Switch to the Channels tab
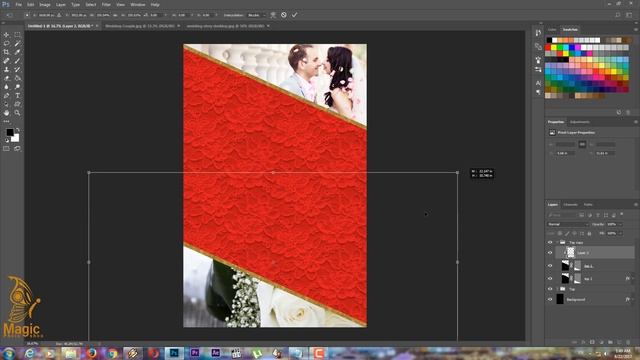Image resolution: width=640 pixels, height=360 pixels. click(571, 204)
